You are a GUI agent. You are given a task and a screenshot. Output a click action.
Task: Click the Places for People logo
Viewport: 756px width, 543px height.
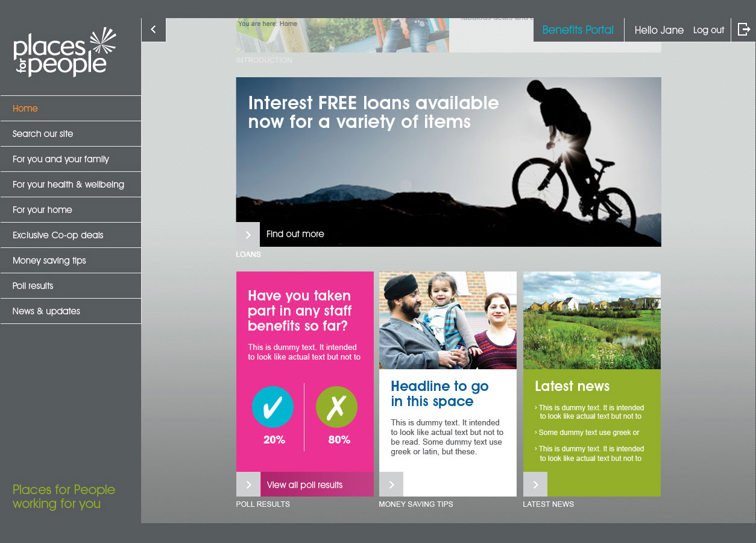pyautogui.click(x=65, y=52)
